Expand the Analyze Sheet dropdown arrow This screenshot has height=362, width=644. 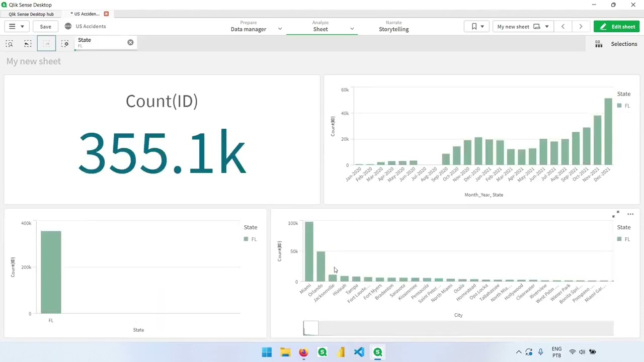coord(352,29)
